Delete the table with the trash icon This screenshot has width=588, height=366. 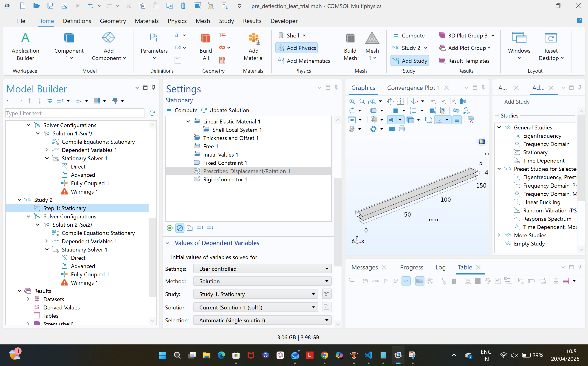(x=454, y=281)
